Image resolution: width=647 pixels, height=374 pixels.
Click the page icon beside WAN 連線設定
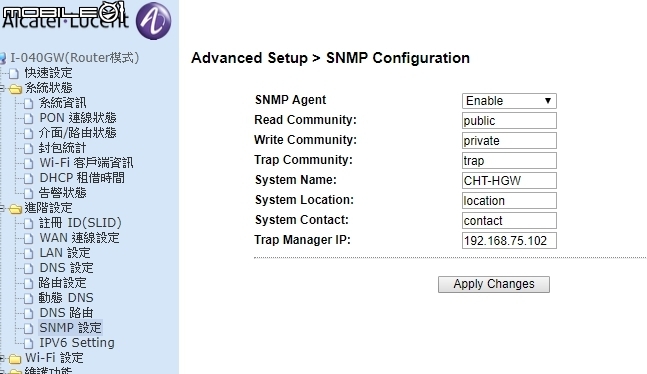[28, 239]
